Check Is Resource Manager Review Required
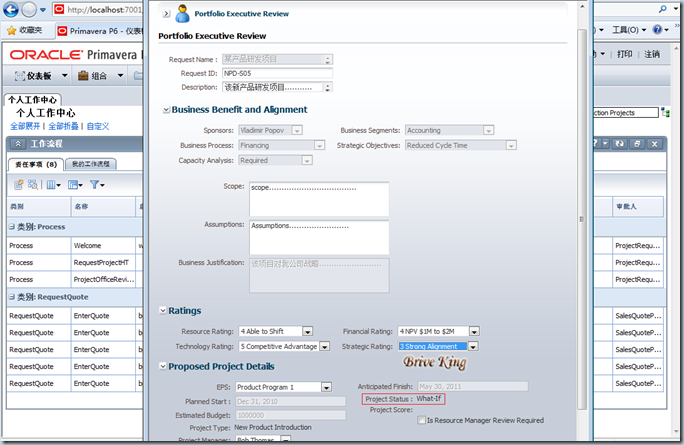684x445 pixels. [x=420, y=420]
